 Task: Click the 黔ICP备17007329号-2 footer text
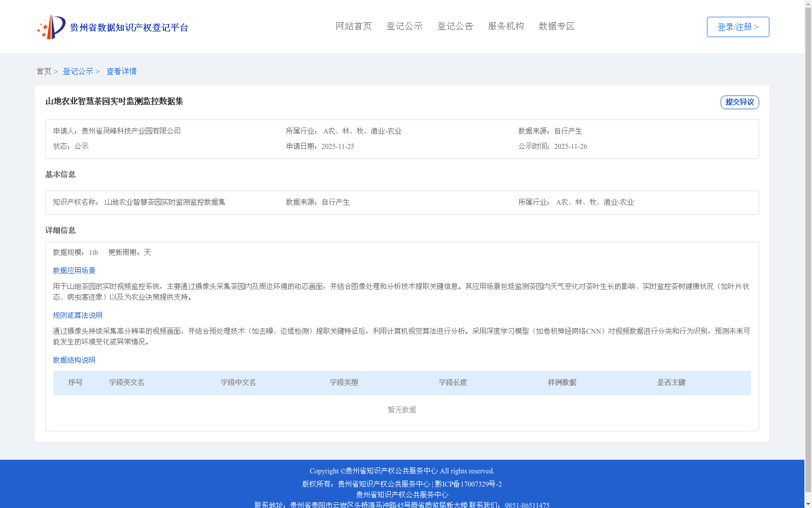click(x=468, y=484)
